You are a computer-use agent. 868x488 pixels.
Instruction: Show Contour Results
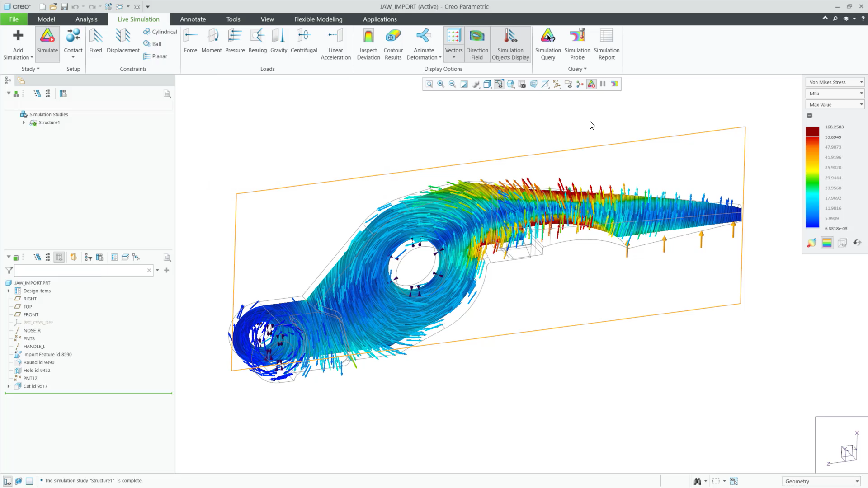click(x=393, y=44)
